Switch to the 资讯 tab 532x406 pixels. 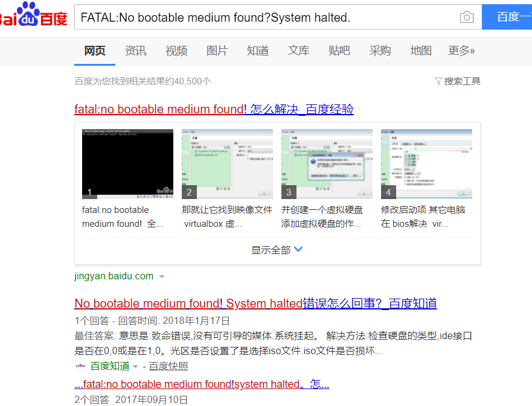tap(135, 51)
